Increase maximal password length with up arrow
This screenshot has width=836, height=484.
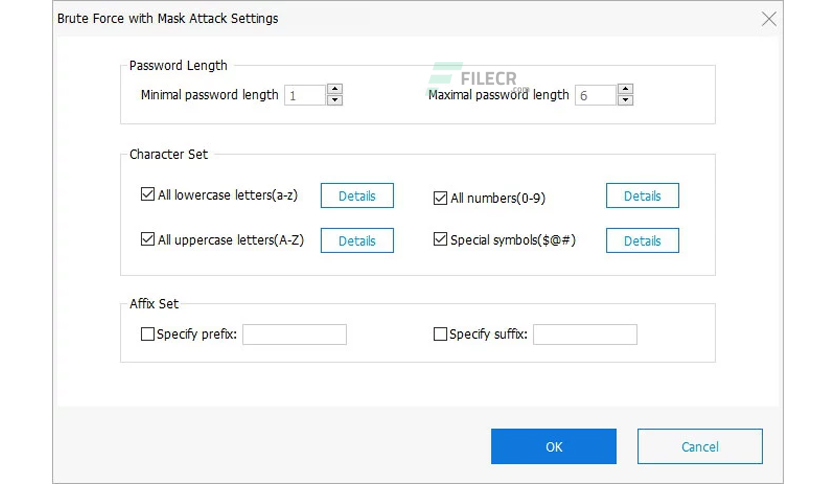pos(625,89)
